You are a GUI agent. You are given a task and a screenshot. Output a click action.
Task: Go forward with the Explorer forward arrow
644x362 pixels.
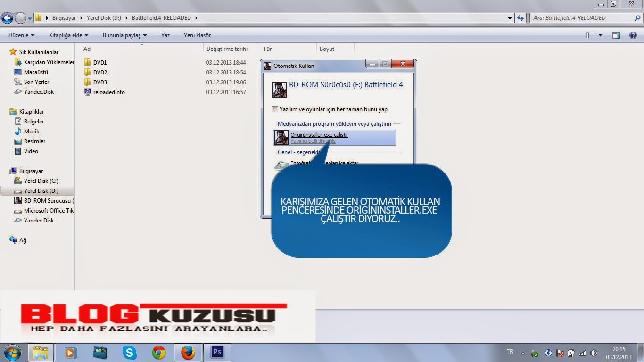(x=20, y=18)
